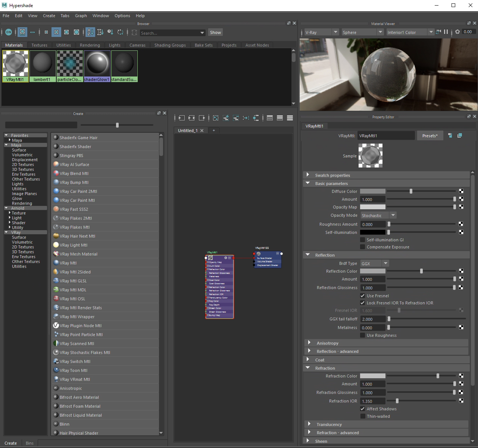Open the Graph menu

[81, 16]
